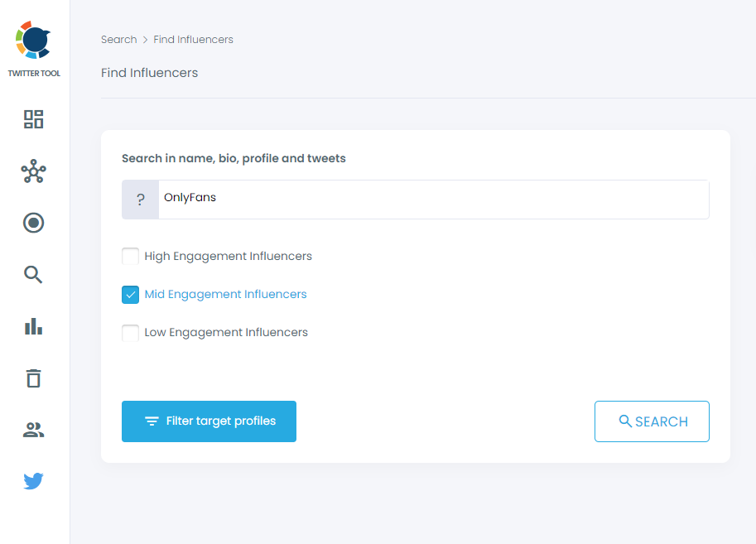
Task: Enable Low Engagement Influencers
Action: click(x=130, y=332)
